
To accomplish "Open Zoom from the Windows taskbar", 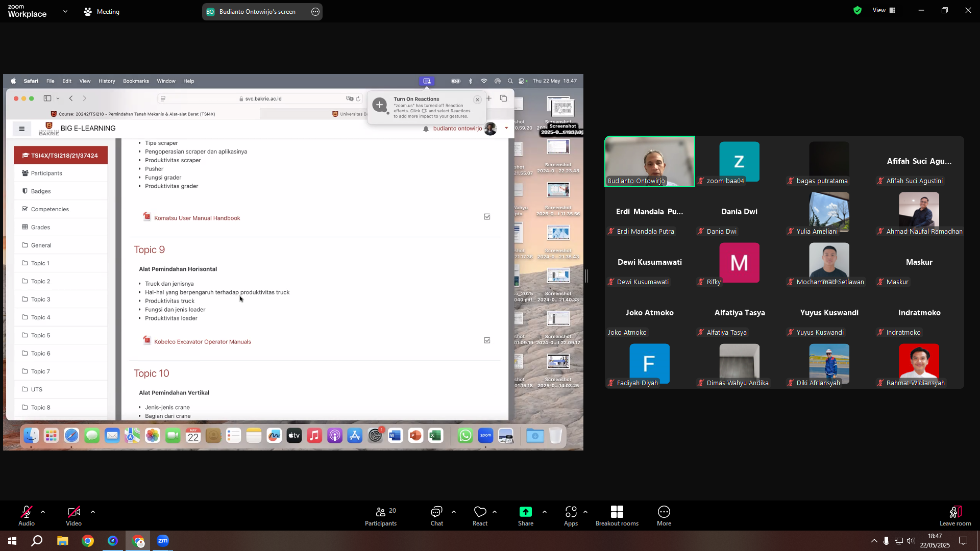I will [163, 541].
